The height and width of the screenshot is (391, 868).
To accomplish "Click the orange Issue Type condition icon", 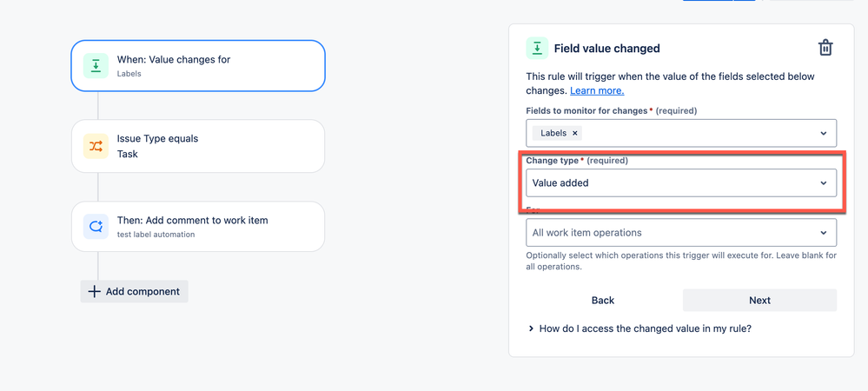I will [96, 146].
